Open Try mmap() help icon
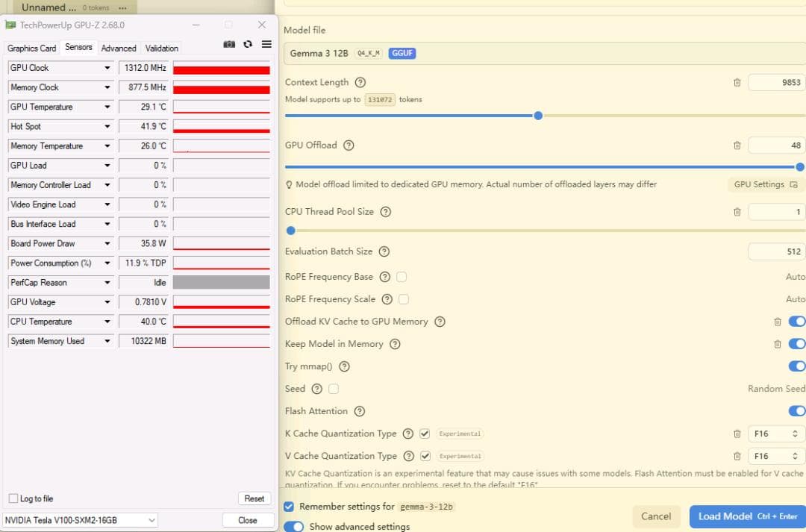Image resolution: width=806 pixels, height=532 pixels. [344, 366]
